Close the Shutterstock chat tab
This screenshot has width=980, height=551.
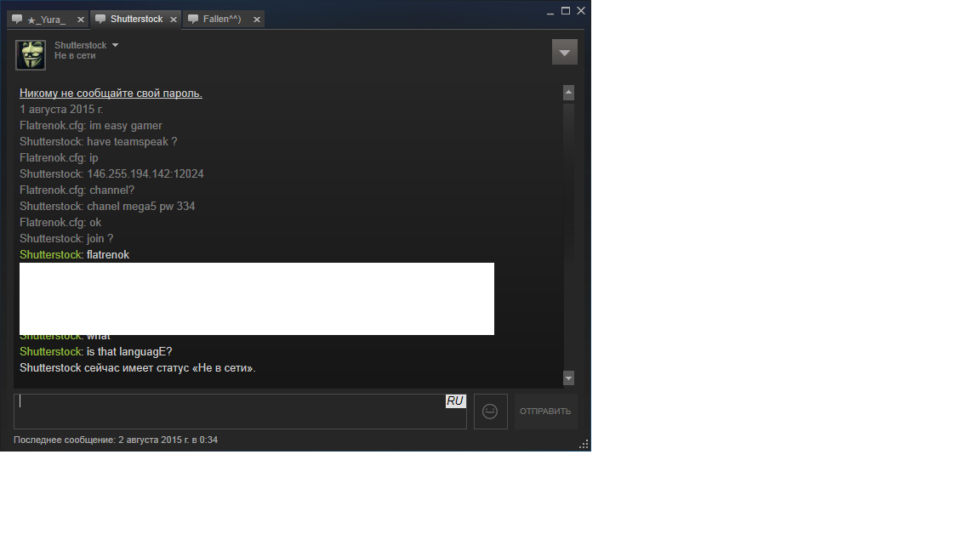[x=174, y=20]
